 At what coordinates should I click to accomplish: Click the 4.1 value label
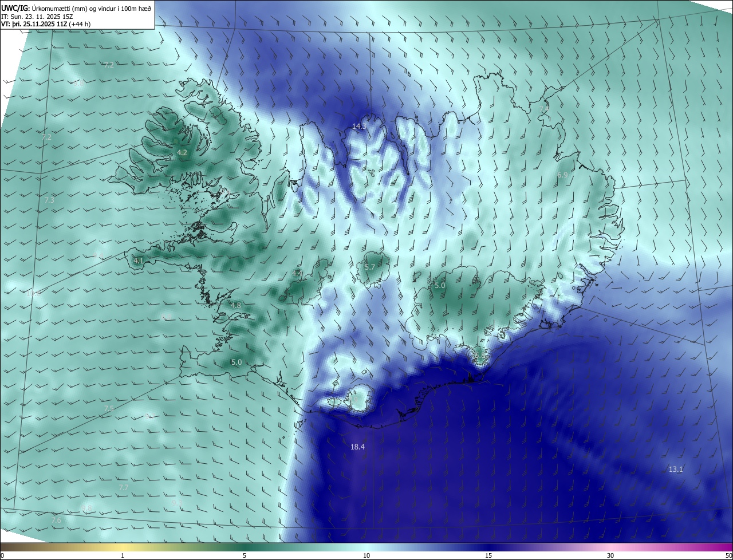tap(138, 261)
